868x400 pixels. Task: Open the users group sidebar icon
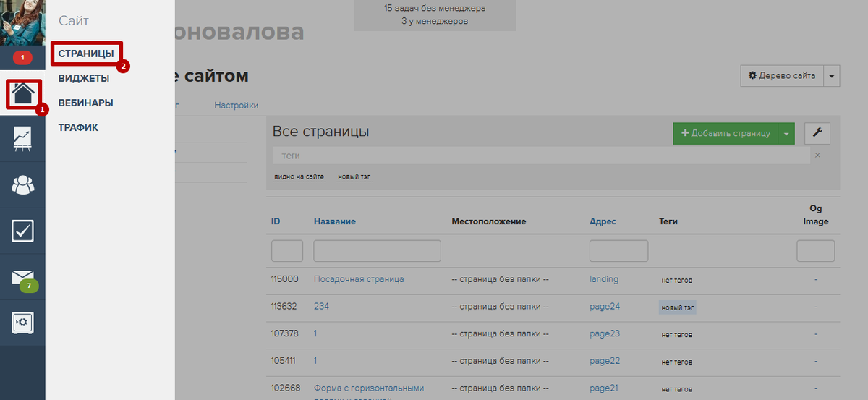(22, 185)
